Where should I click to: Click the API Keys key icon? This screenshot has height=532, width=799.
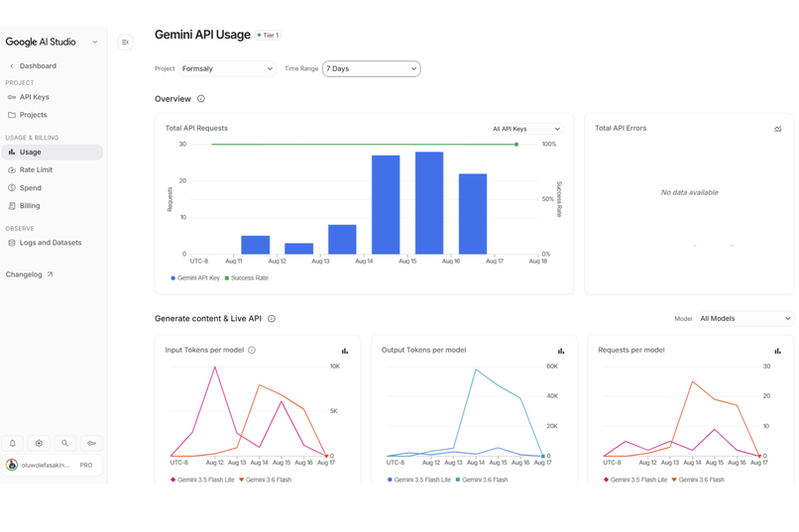(12, 97)
